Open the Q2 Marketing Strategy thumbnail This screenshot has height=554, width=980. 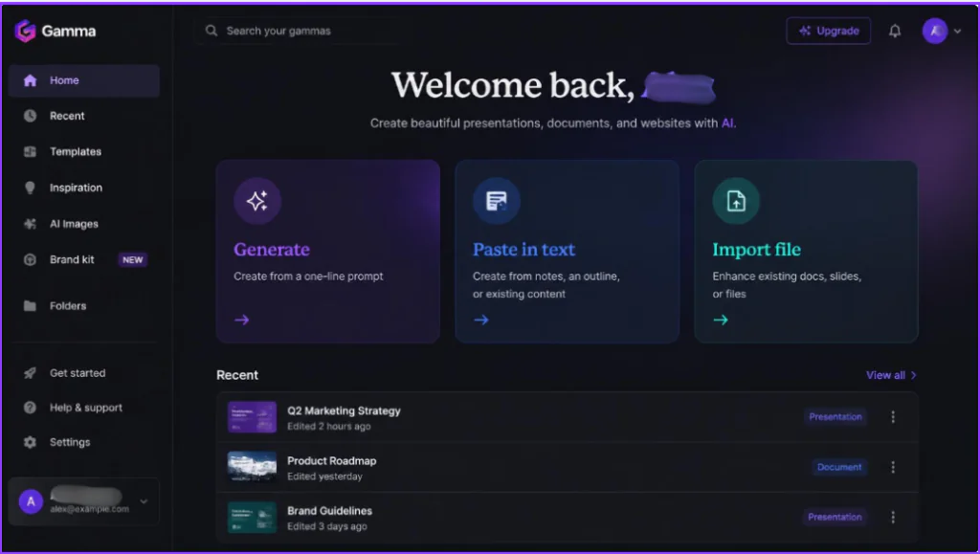[x=252, y=416]
